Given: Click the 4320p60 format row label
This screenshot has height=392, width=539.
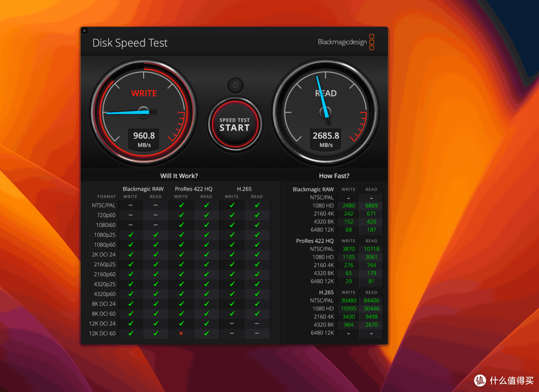Looking at the screenshot, I should point(105,294).
